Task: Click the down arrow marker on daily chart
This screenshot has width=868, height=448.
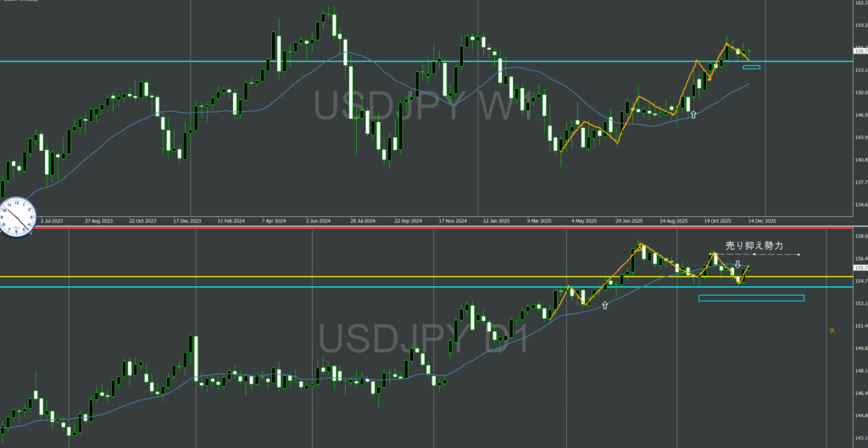Action: point(737,264)
